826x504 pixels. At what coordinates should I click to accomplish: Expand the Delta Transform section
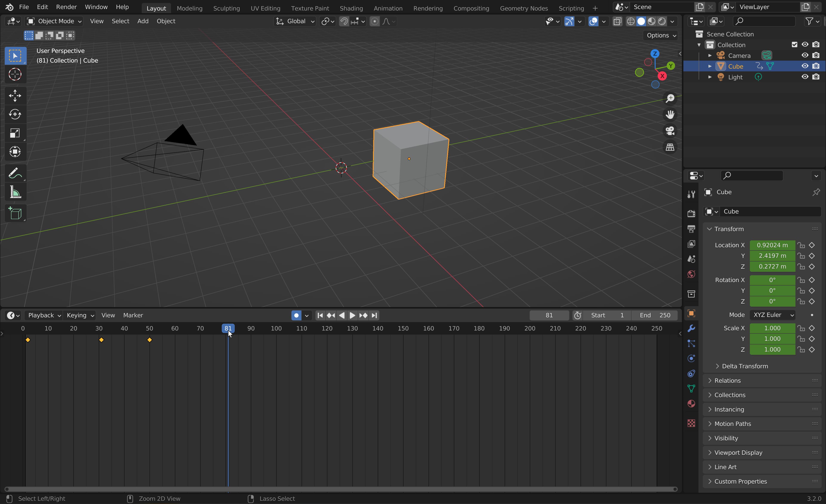(x=745, y=366)
